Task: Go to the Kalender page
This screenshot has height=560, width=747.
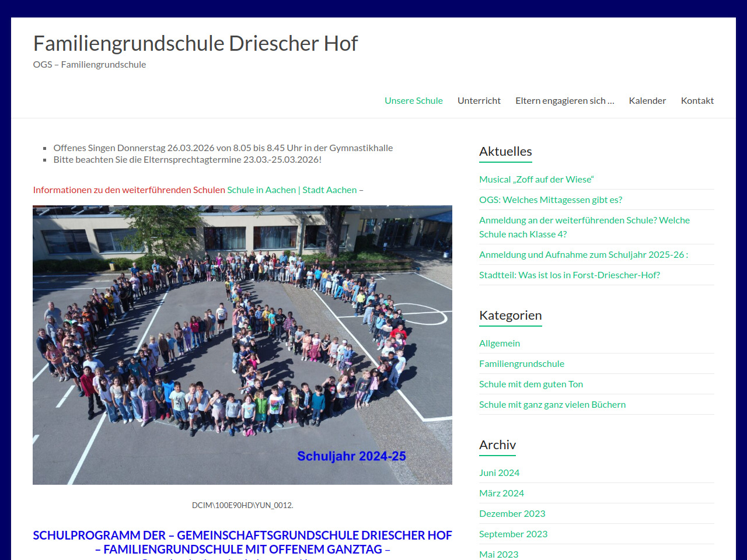Action: tap(647, 100)
